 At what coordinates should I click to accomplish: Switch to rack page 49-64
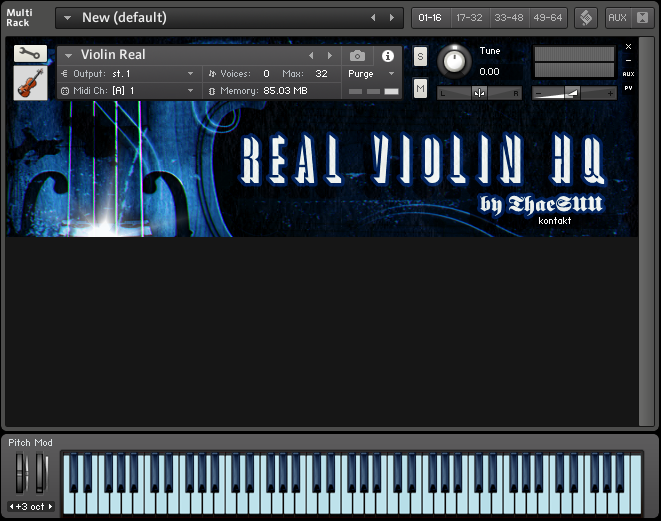548,18
